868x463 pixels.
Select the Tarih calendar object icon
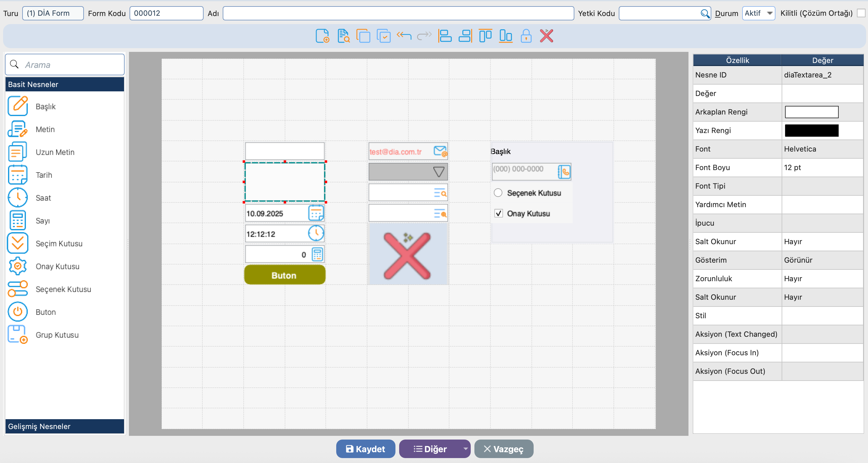(x=18, y=175)
